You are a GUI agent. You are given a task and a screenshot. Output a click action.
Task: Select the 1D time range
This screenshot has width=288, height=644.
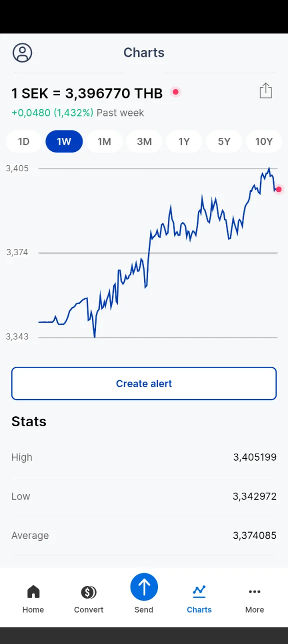pos(23,141)
